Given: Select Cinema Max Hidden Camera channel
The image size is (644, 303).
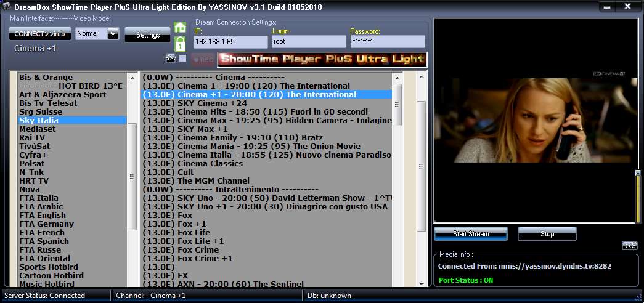Looking at the screenshot, I should (266, 120).
